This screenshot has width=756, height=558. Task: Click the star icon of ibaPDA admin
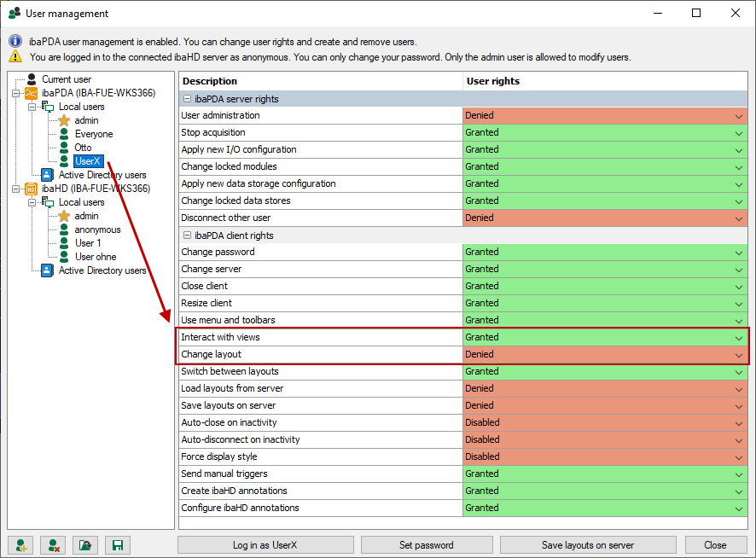click(x=64, y=120)
